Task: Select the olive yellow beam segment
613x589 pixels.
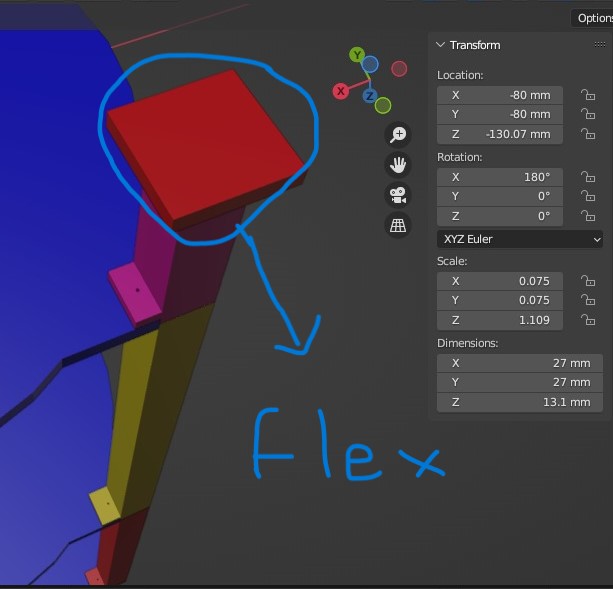Action: [x=156, y=406]
